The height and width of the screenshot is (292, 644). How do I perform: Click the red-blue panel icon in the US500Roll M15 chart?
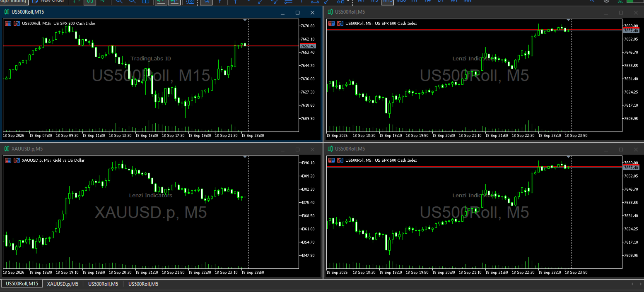[17, 24]
